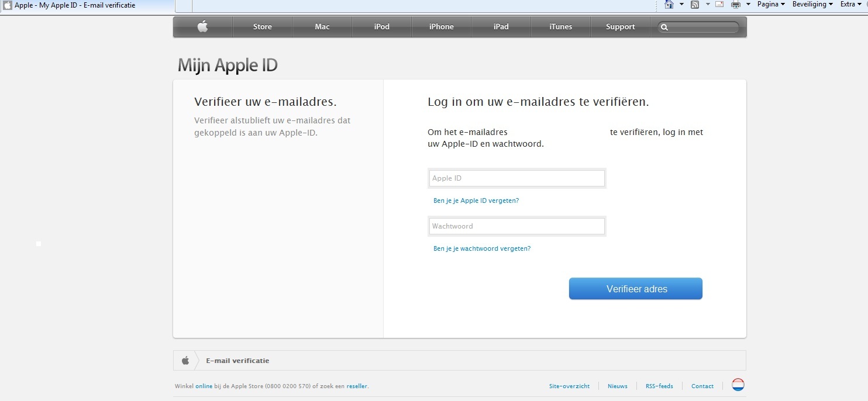Click 'Ben je je Apple ID vergeten?' link
The image size is (868, 401).
pyautogui.click(x=476, y=200)
